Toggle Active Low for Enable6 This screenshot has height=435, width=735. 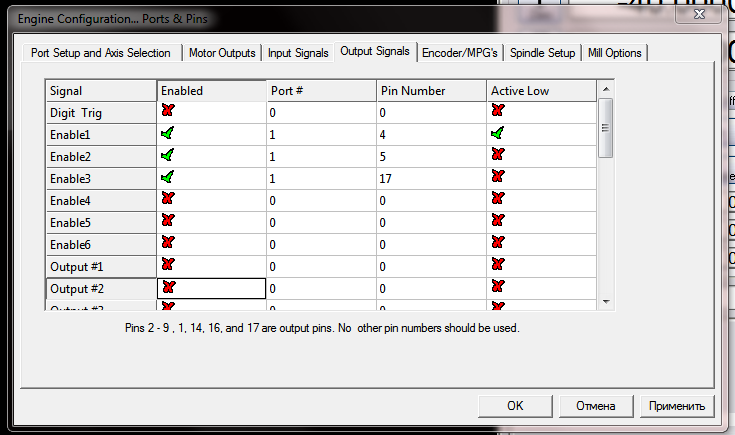point(498,242)
